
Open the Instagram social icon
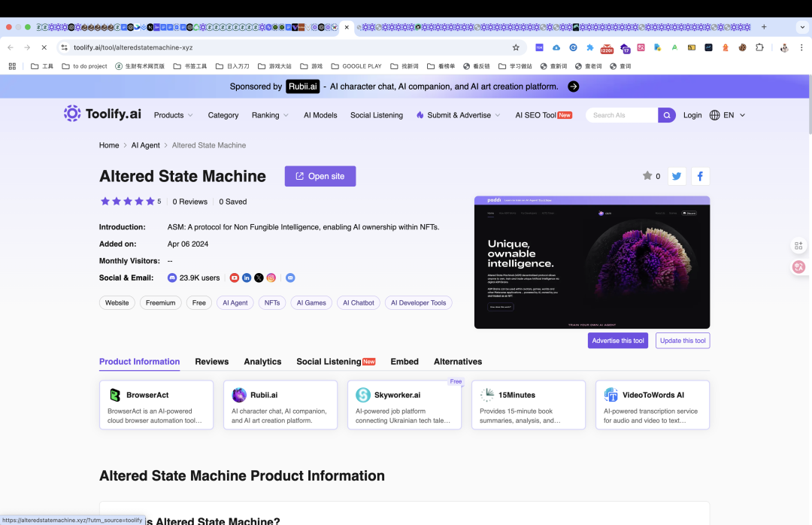(271, 278)
